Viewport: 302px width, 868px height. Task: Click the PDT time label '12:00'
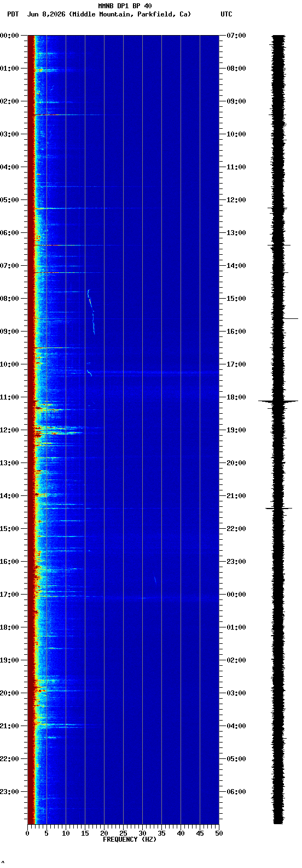[x=10, y=430]
